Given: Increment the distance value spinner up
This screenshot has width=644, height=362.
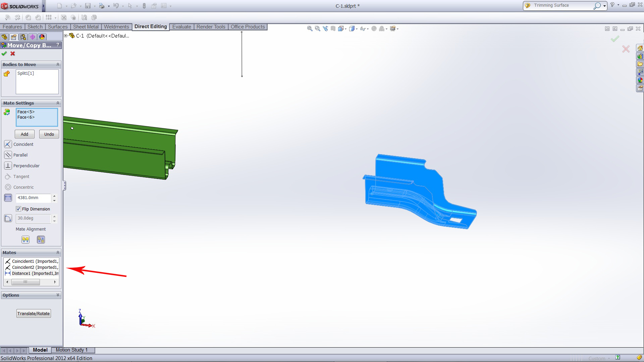Looking at the screenshot, I should (x=54, y=196).
